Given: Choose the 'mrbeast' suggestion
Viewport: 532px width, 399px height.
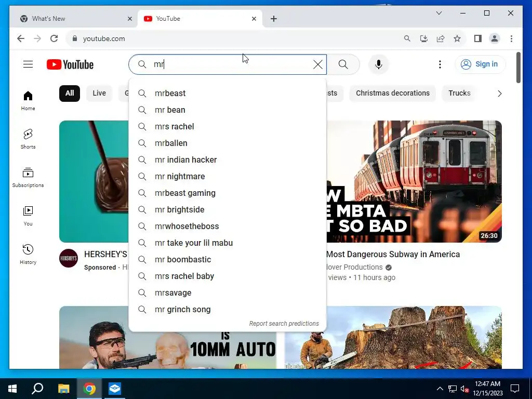Looking at the screenshot, I should 228,94.
